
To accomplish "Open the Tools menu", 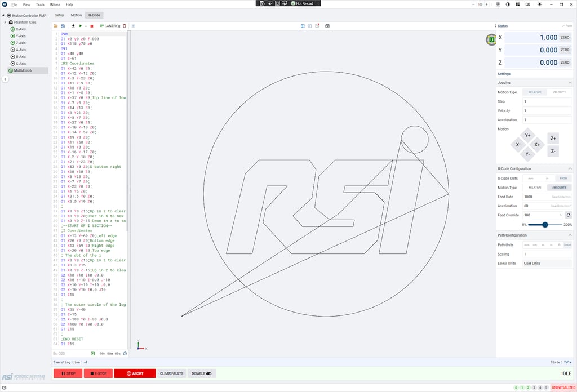I will coord(40,5).
